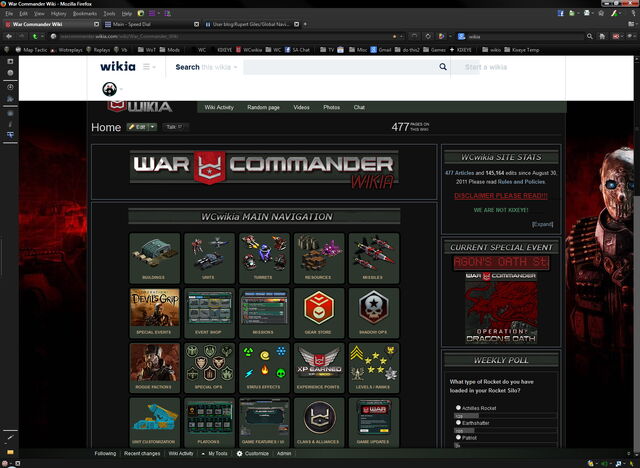
Task: Open the Missions tile
Action: coord(264,313)
